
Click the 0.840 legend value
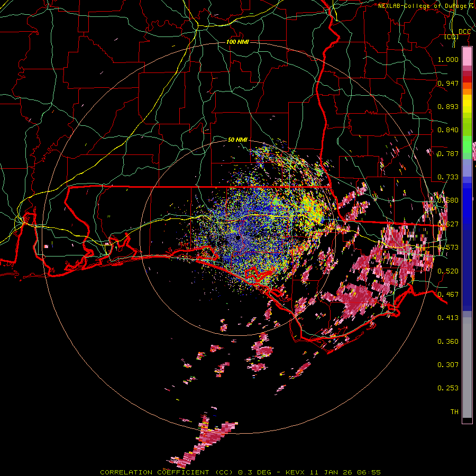click(448, 130)
